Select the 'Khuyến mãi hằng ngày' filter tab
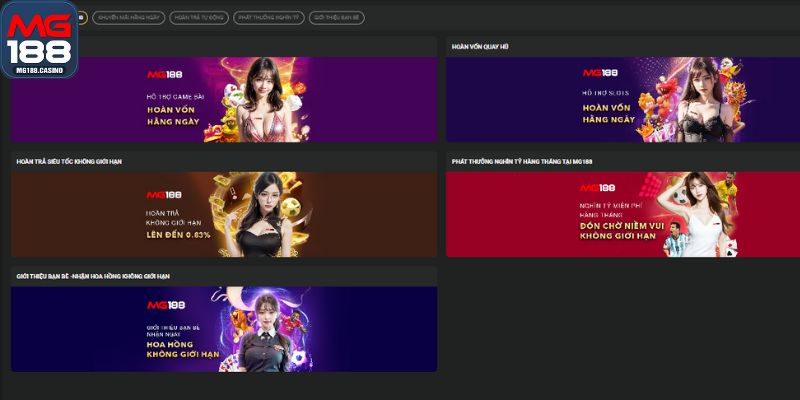The width and height of the screenshot is (800, 400). point(129,17)
